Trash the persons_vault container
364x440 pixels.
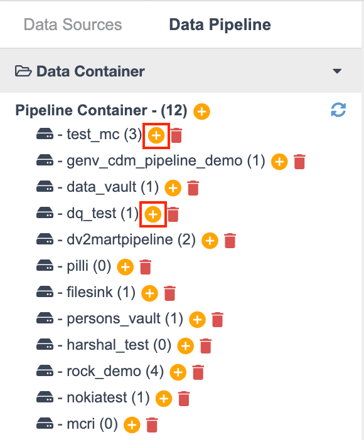pos(218,320)
